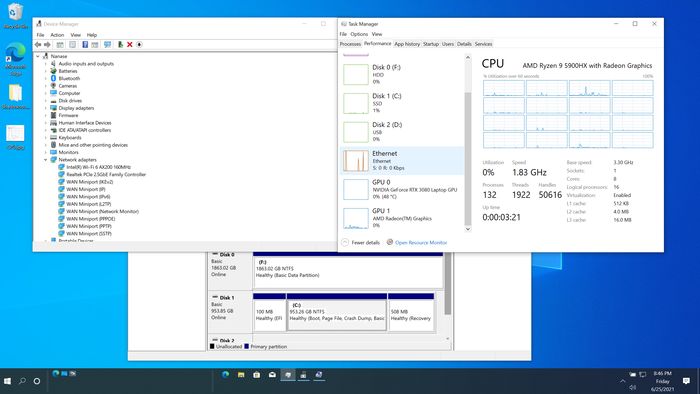
Task: Select Realtek PCIe 2.5GbE Family Controller
Action: tap(106, 174)
